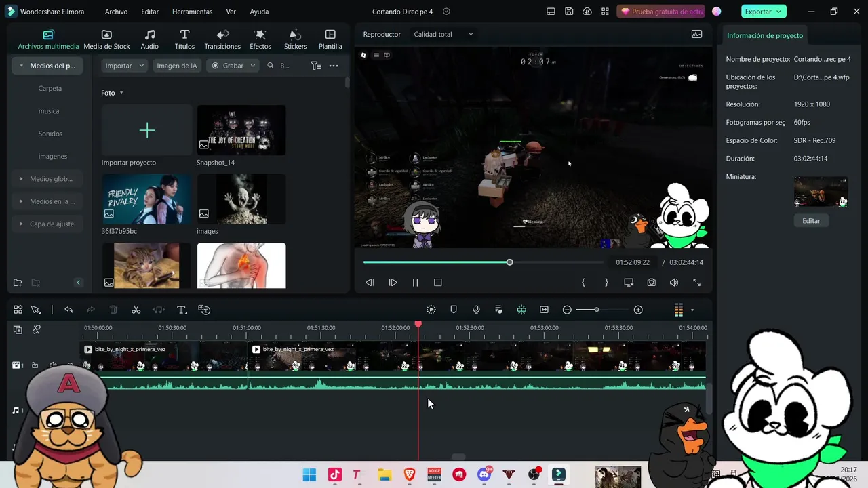Click the player progress scrubber handle
This screenshot has width=868, height=488.
tap(509, 262)
